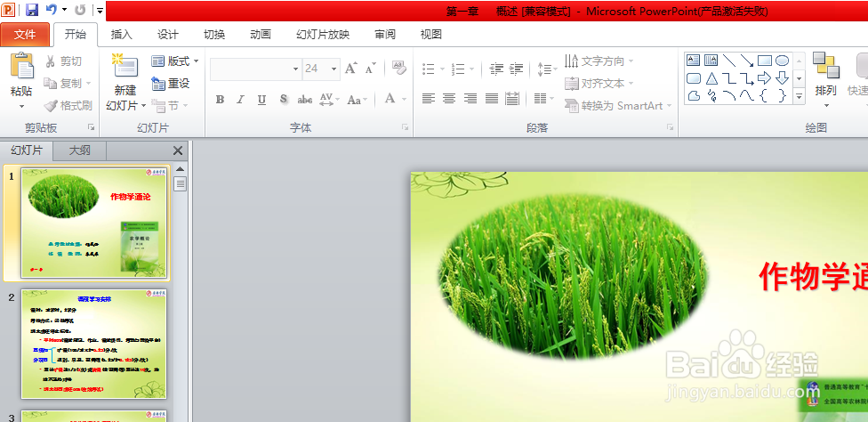Screen dimensions: 868x422
Task: Decrease the list indent level
Action: click(x=496, y=69)
